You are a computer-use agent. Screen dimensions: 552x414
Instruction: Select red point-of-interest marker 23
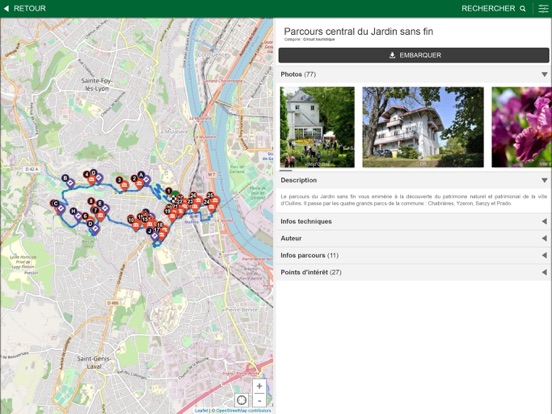[x=195, y=206]
